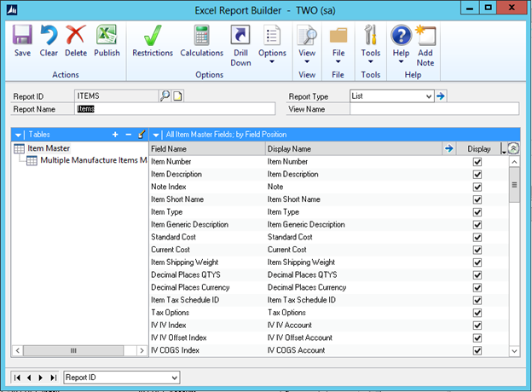Remove a table with the minus icon
This screenshot has height=392, width=532.
pos(128,135)
